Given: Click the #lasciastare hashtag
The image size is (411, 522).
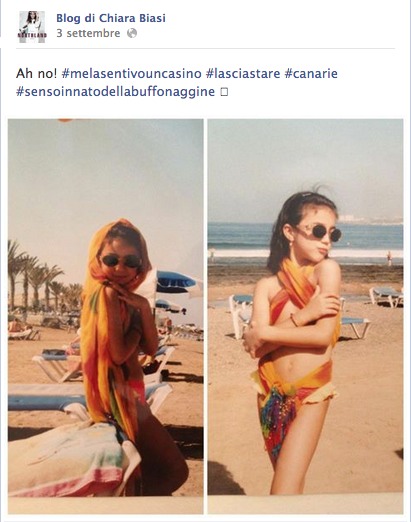Looking at the screenshot, I should [243, 73].
